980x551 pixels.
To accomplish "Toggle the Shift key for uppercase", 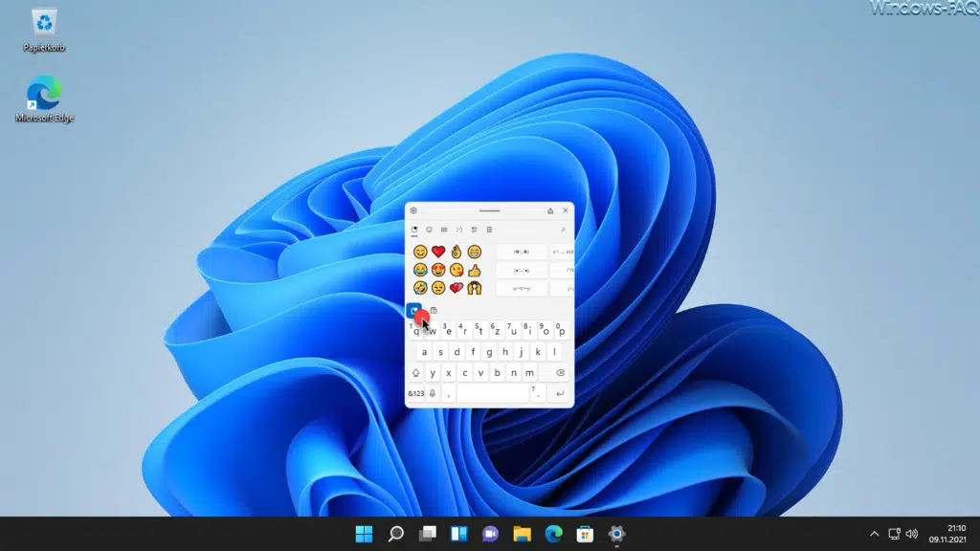I will (414, 371).
